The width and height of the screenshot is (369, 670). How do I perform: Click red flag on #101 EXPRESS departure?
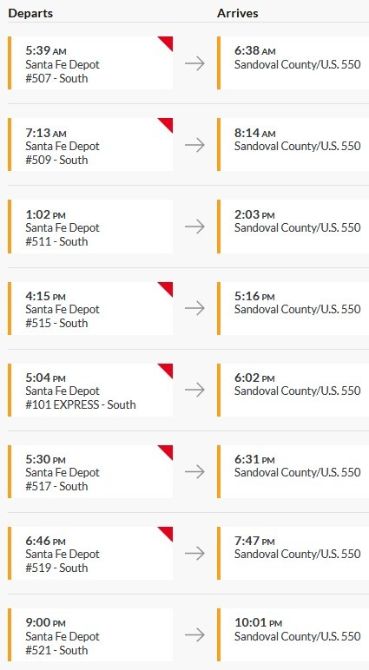[x=167, y=369]
